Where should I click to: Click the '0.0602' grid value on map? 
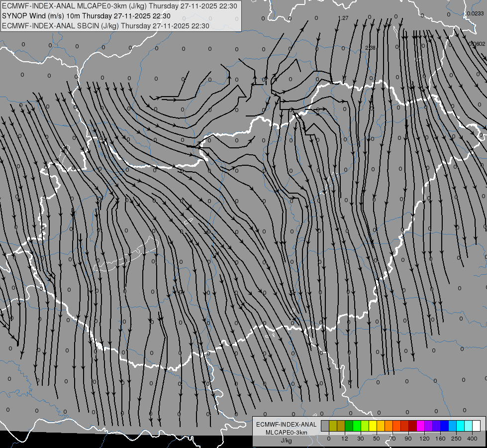tap(477, 44)
